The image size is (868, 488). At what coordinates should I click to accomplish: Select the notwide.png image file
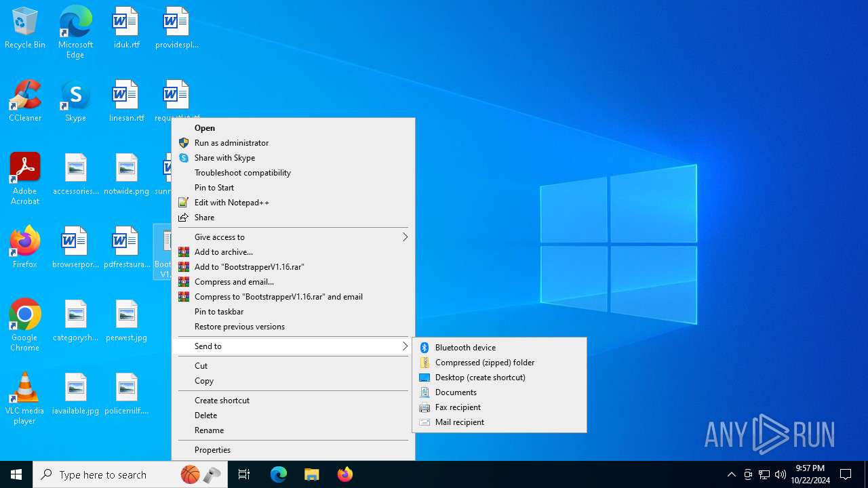[126, 175]
